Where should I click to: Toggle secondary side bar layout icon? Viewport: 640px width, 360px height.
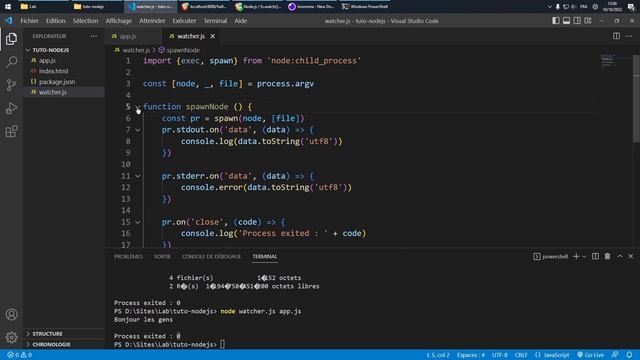click(577, 21)
